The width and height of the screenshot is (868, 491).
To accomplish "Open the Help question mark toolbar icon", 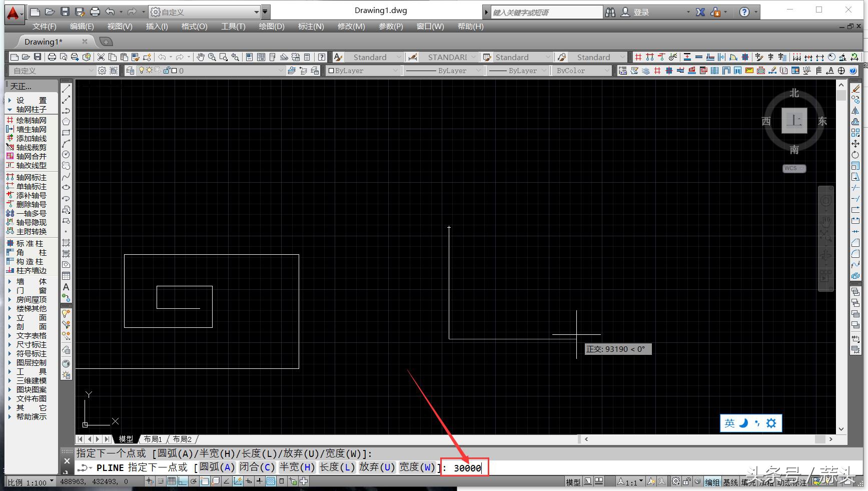I will [322, 57].
